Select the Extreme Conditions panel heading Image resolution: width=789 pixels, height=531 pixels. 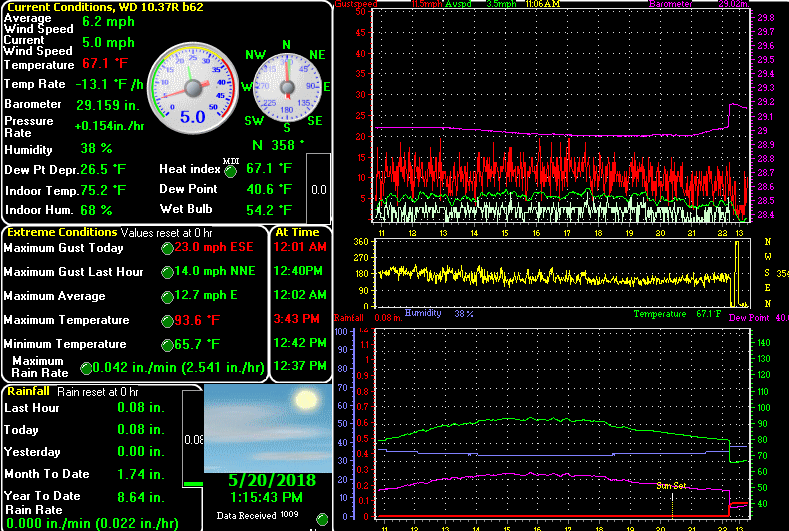click(62, 232)
